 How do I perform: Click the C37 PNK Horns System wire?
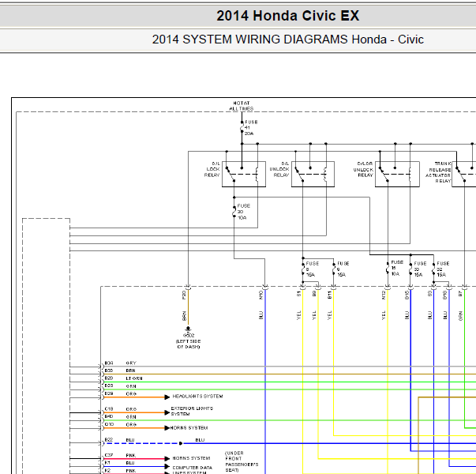(134, 458)
